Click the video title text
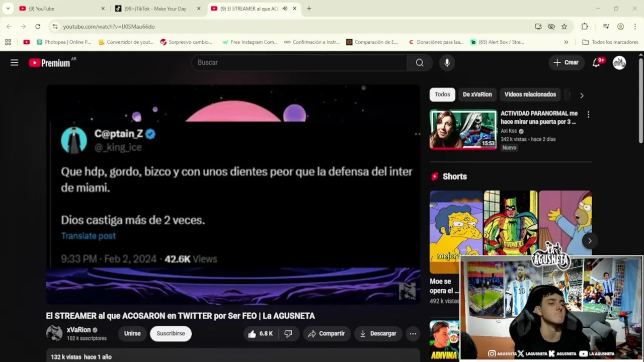 180,316
